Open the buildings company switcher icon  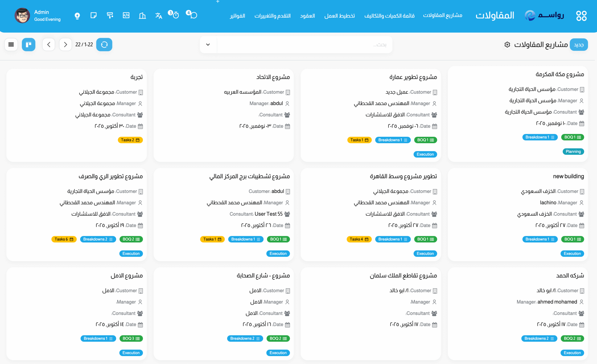click(142, 16)
